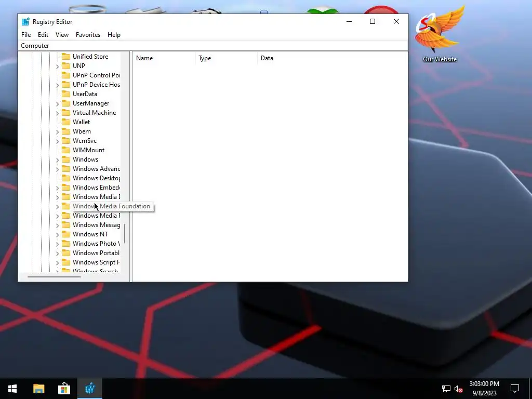Select the Windows Messaging folder icon
Viewport: 532px width, 399px height.
66,225
